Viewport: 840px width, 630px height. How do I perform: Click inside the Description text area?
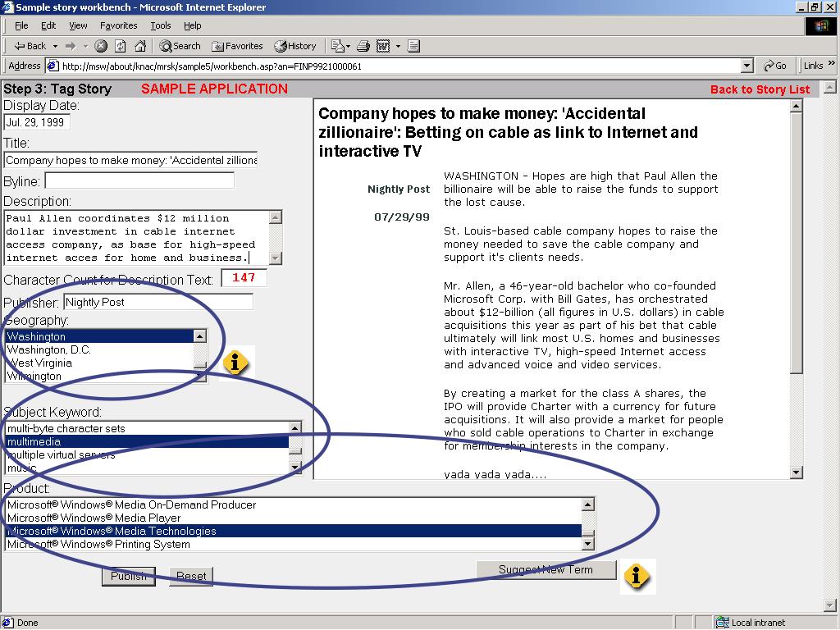click(x=137, y=238)
